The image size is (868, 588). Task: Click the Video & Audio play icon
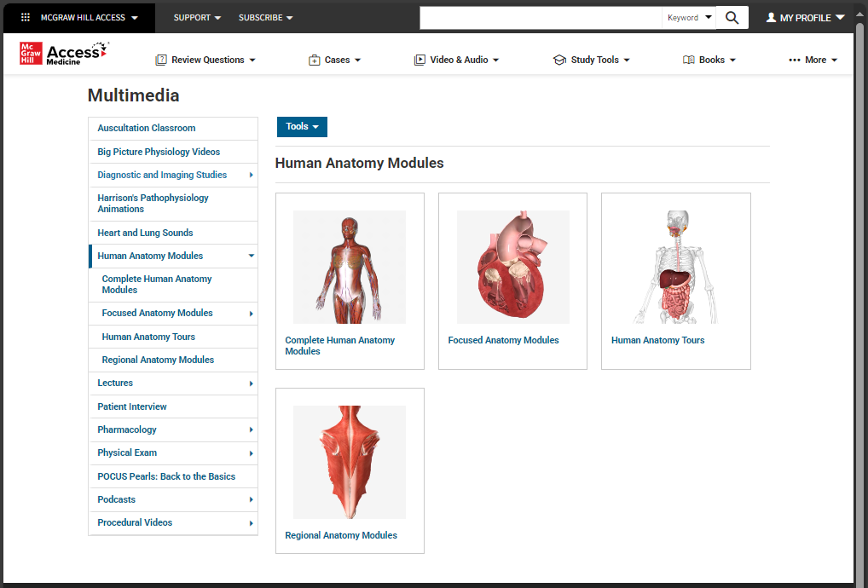click(420, 60)
